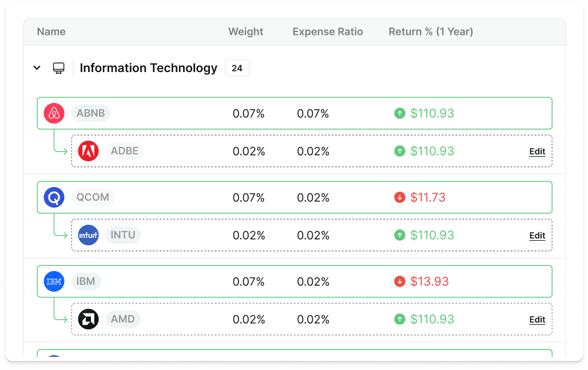Open Edit for the AMD row
Image resolution: width=588 pixels, height=370 pixels.
[537, 320]
